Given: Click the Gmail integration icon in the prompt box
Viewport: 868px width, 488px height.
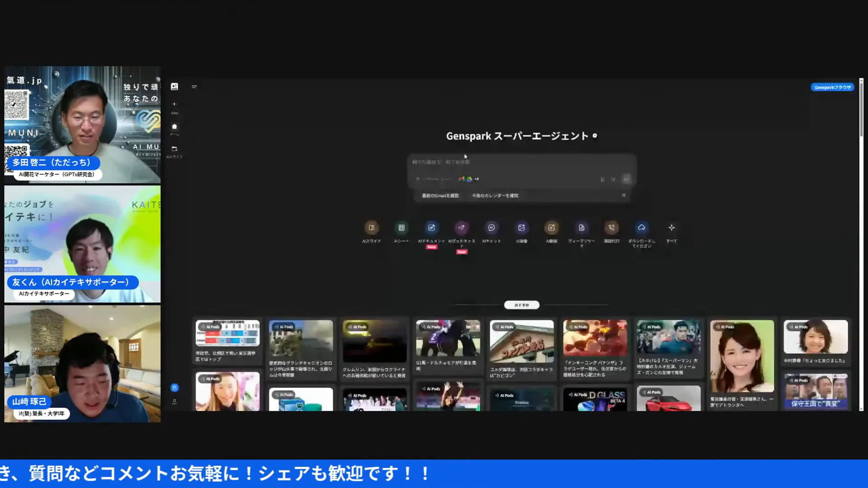Looking at the screenshot, I should 461,179.
